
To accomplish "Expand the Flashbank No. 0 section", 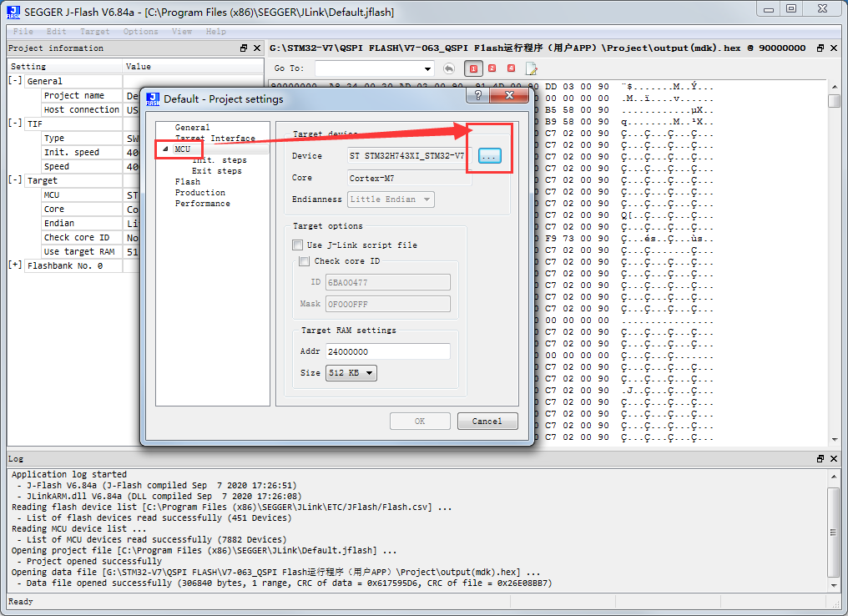I will tap(15, 265).
